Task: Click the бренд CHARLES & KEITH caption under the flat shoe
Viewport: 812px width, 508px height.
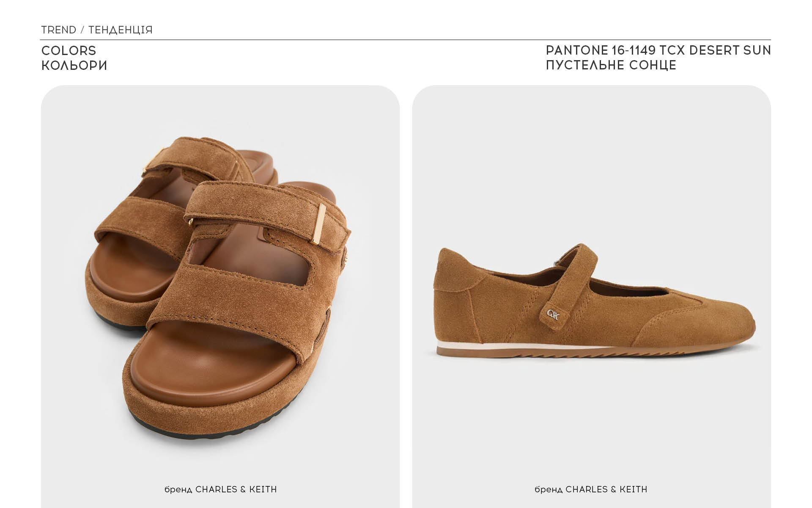Action: coord(591,489)
